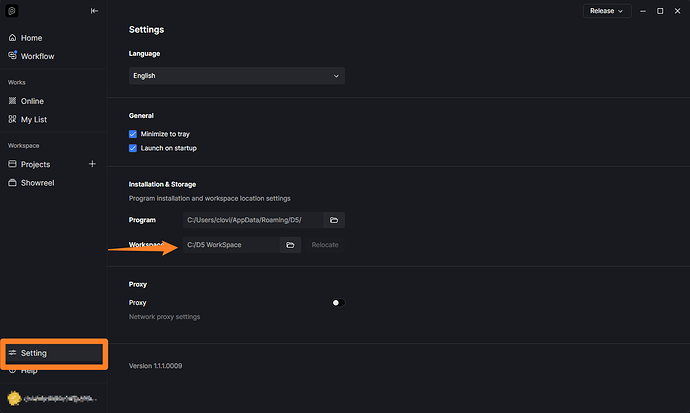The height and width of the screenshot is (413, 690).
Task: Uncheck the Minimize to tray checkbox
Action: click(x=133, y=134)
